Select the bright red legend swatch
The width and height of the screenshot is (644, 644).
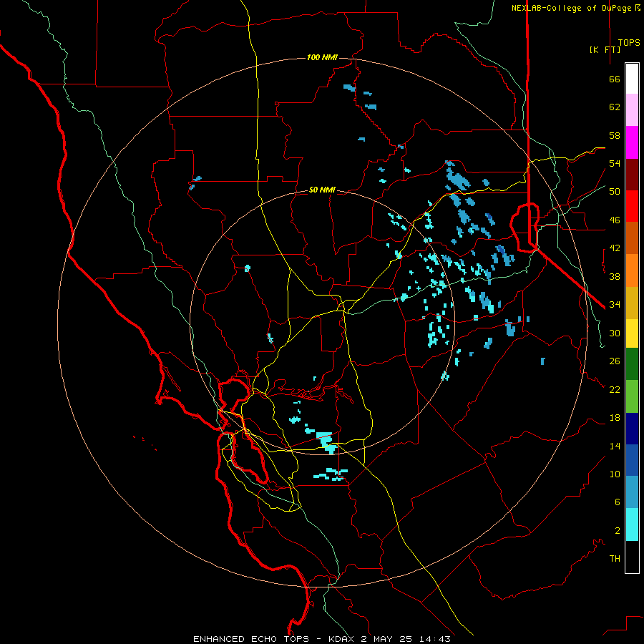click(632, 206)
